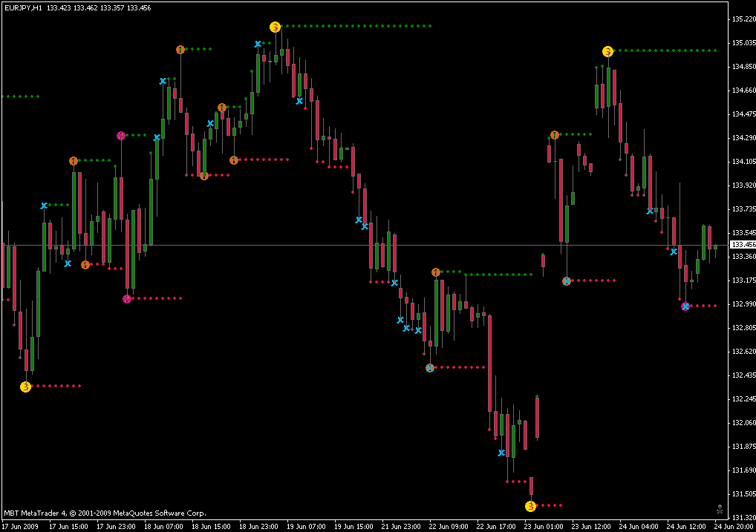This screenshot has height=532, width=756.
Task: Click the 19 Jun 15:00 time axis label
Action: coord(353,527)
